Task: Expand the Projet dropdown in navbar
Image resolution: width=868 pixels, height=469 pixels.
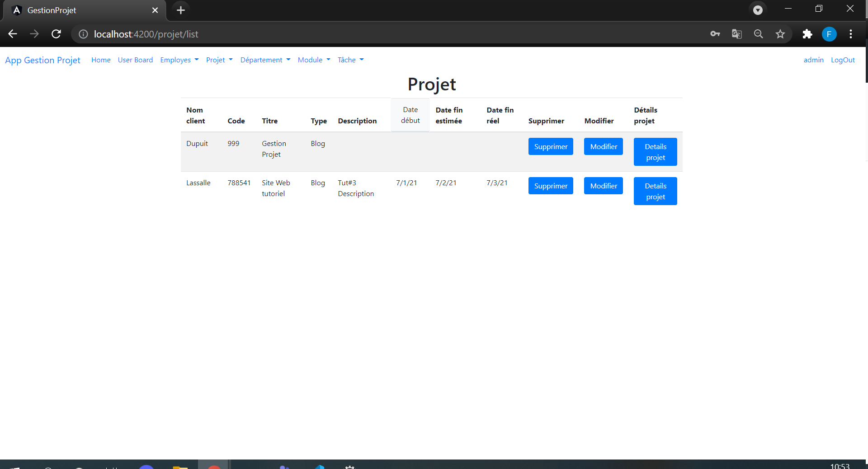Action: 219,60
